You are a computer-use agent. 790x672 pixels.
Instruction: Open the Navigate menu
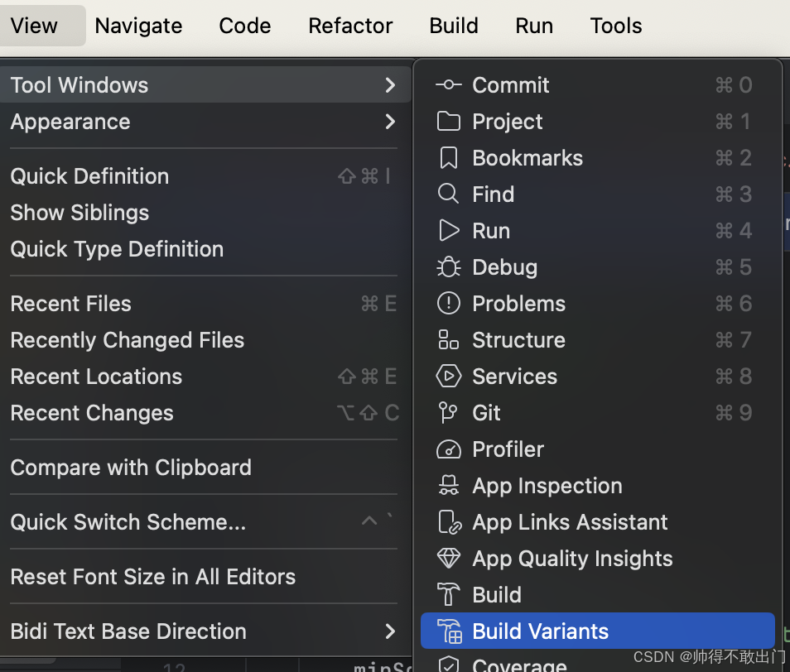tap(138, 26)
